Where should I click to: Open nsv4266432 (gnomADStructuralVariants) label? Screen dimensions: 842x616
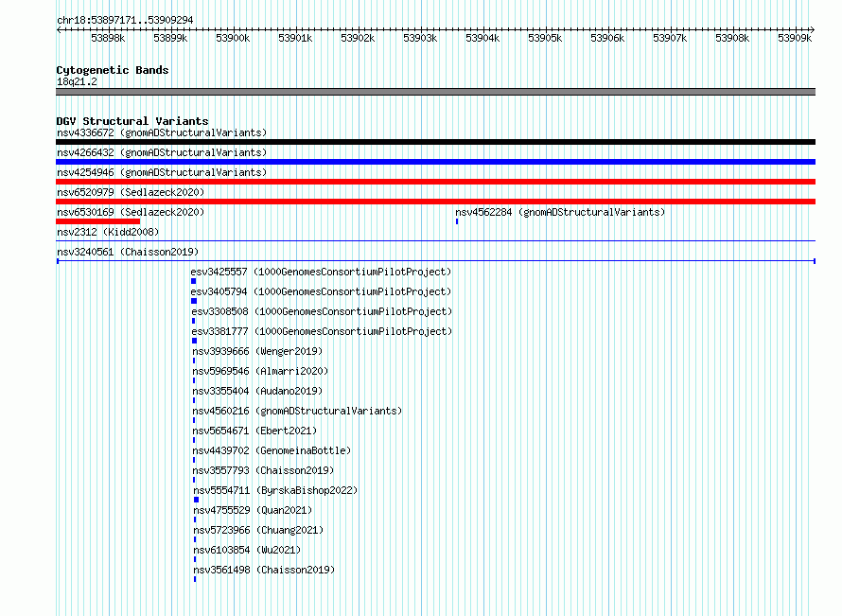162,152
